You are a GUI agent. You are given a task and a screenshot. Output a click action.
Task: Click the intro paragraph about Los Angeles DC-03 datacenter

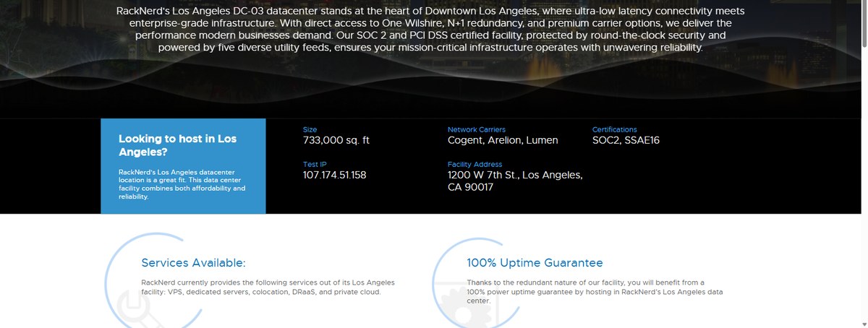click(x=430, y=30)
